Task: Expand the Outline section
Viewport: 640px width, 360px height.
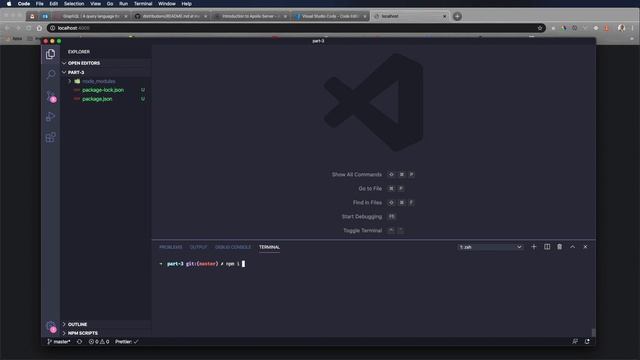Action: coord(106,324)
